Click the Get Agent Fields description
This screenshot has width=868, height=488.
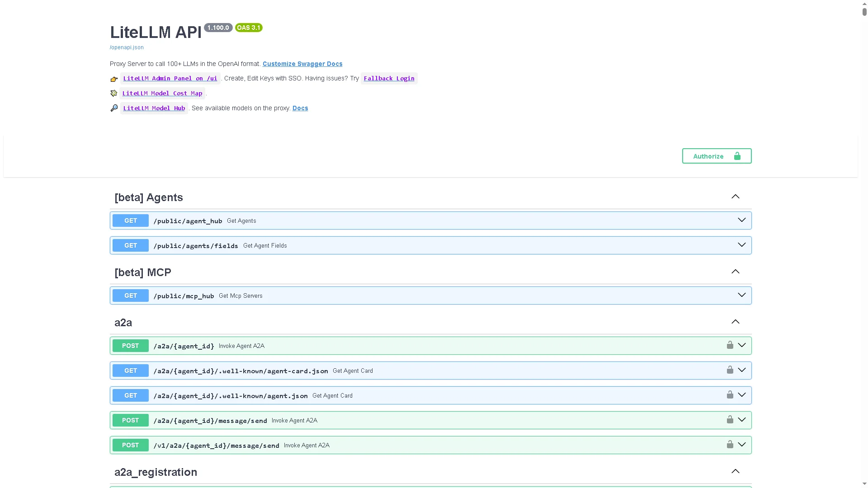click(x=265, y=245)
